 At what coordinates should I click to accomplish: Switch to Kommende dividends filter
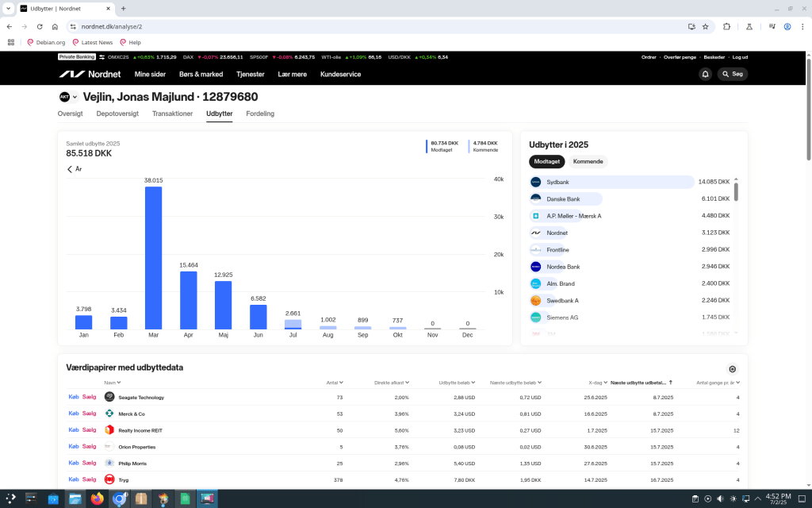(x=588, y=161)
